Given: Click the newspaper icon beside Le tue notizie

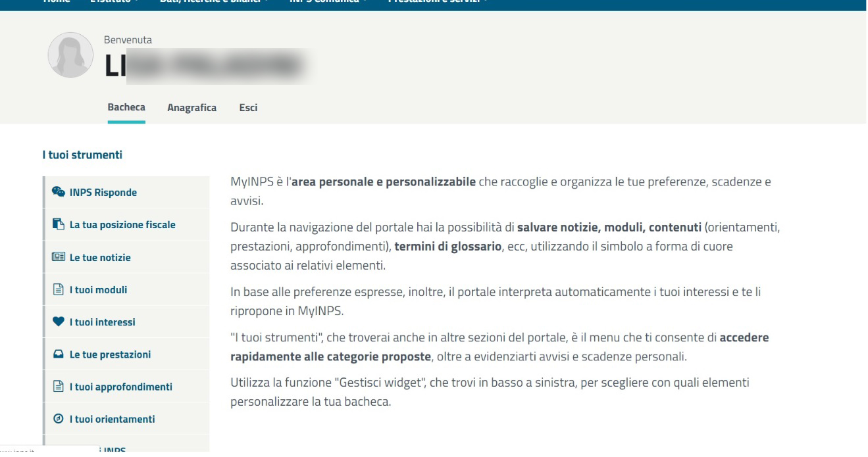Looking at the screenshot, I should (x=58, y=257).
